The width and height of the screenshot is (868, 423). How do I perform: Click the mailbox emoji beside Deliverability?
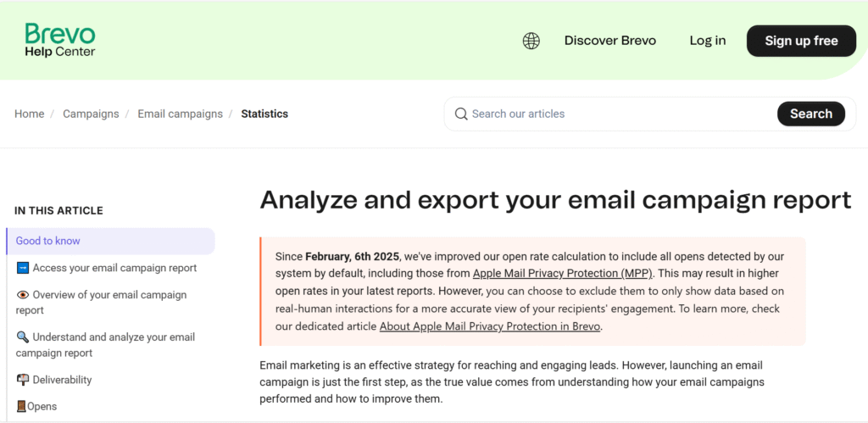click(x=23, y=380)
